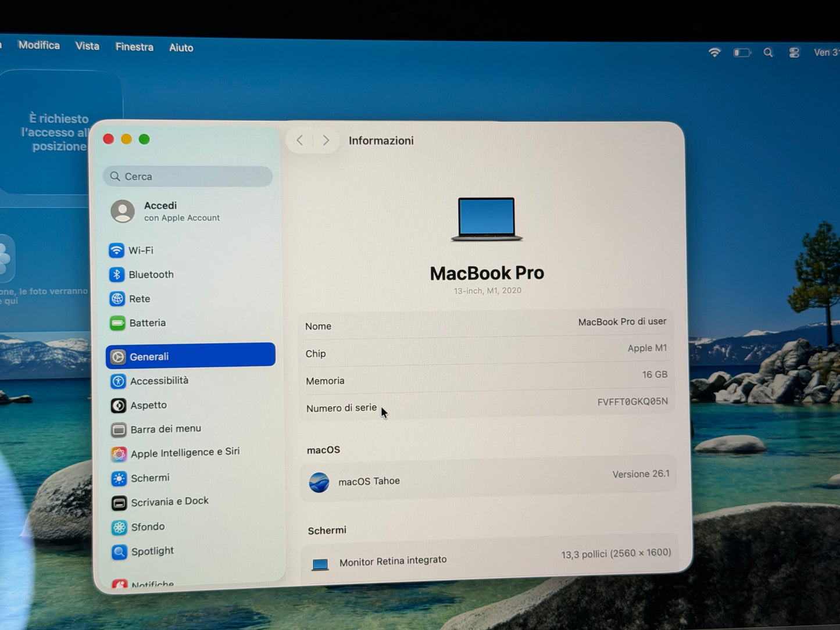This screenshot has height=630, width=840.
Task: Open the Aiuto menu
Action: click(181, 48)
